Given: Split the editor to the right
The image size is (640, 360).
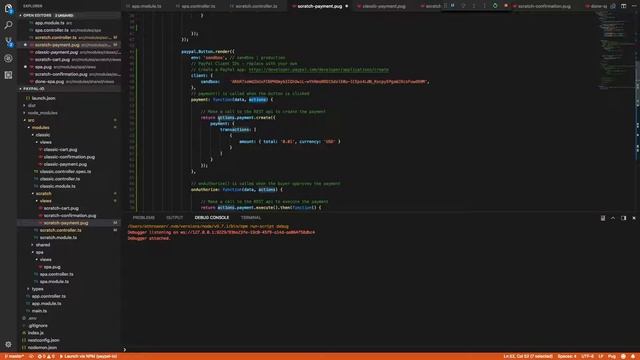Looking at the screenshot, I should pyautogui.click(x=624, y=6).
